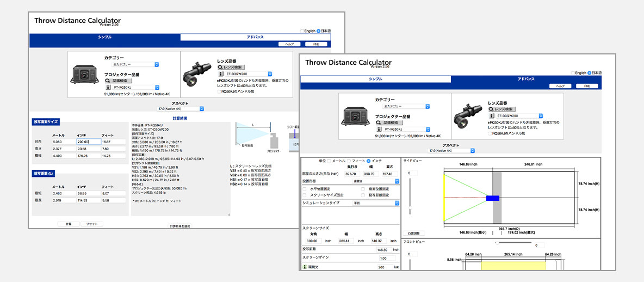
Task: Switch the language to English in the right window
Action: (573, 72)
